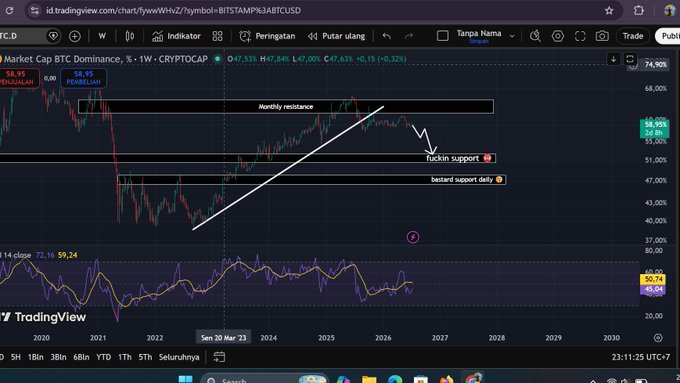The width and height of the screenshot is (680, 383).
Task: Click the URL address field
Action: [x=173, y=10]
